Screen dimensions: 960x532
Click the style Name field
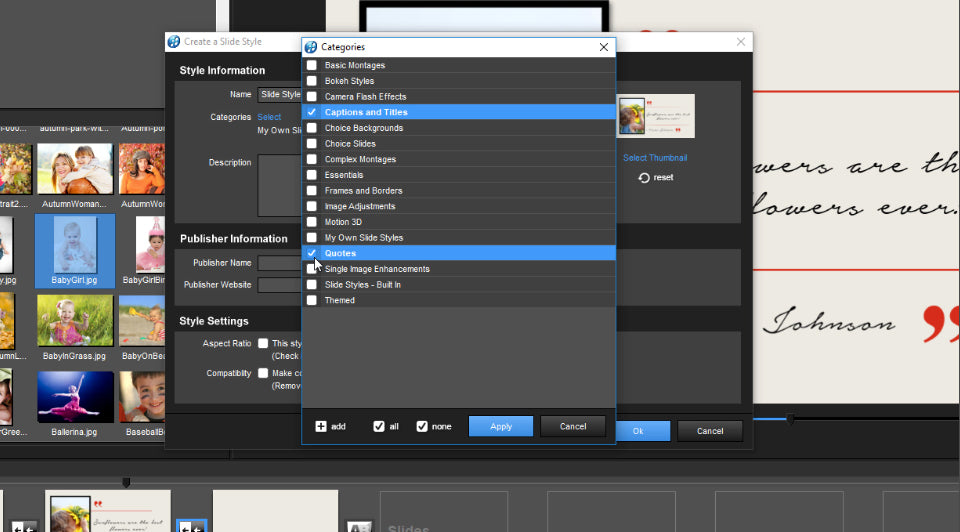[x=279, y=94]
